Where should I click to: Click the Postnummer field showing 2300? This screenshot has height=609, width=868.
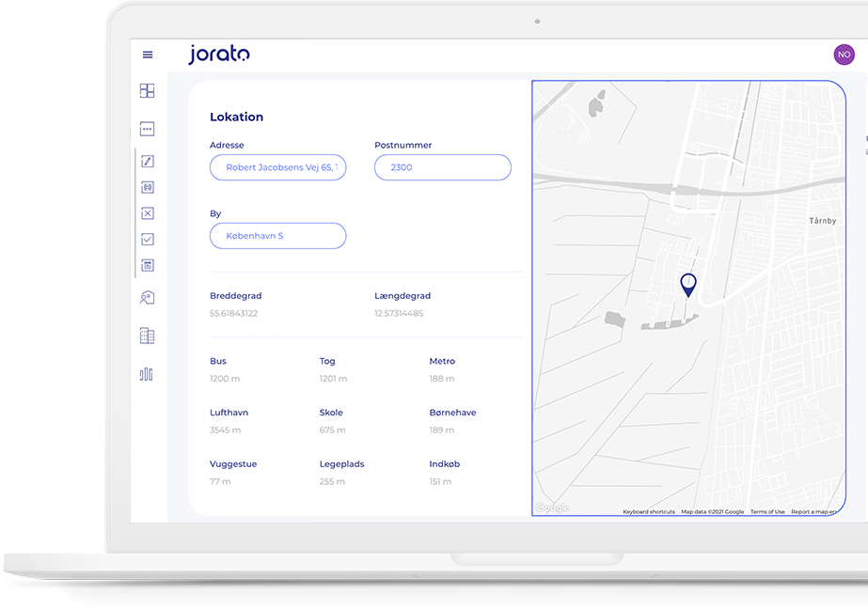(442, 167)
